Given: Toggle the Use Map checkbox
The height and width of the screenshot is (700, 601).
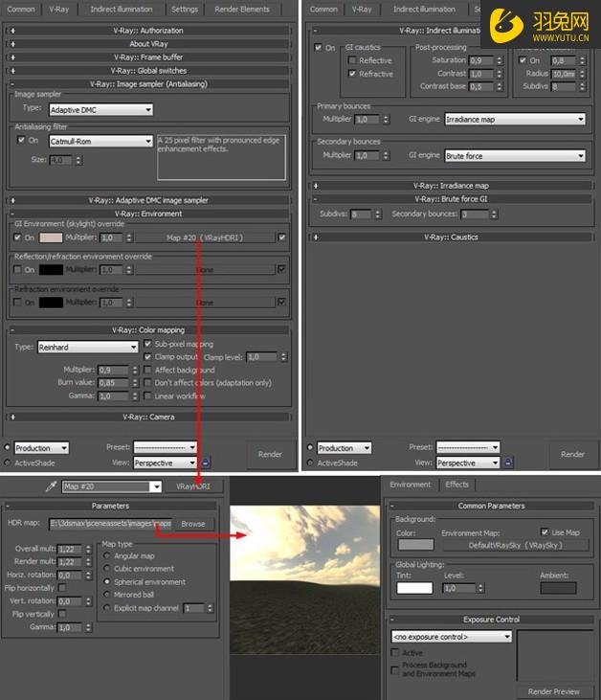Looking at the screenshot, I should (545, 531).
